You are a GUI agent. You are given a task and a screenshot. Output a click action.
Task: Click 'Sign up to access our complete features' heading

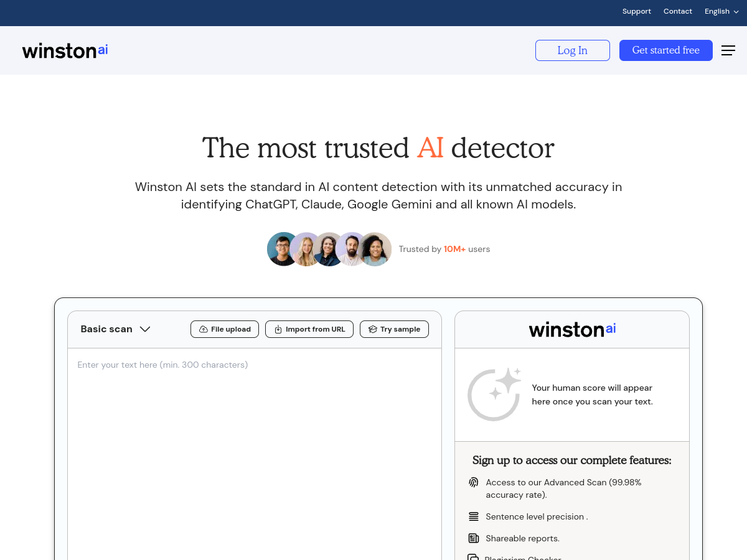coord(571,460)
